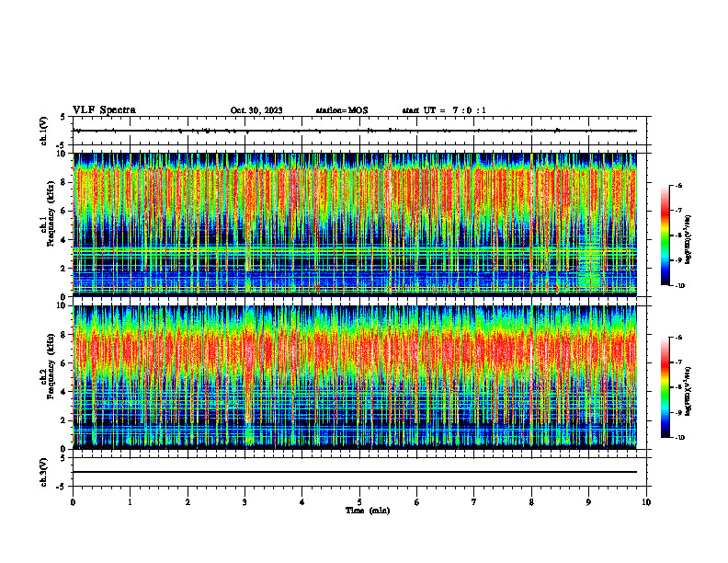This screenshot has height=563, width=728.
Task: Click the ch.2 'Frequency (kHz)' axis label
Action: (x=51, y=366)
